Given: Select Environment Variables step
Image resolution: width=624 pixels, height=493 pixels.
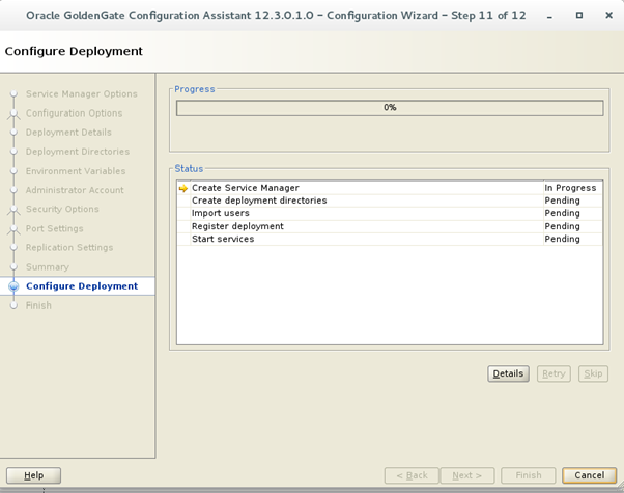Looking at the screenshot, I should tap(76, 171).
